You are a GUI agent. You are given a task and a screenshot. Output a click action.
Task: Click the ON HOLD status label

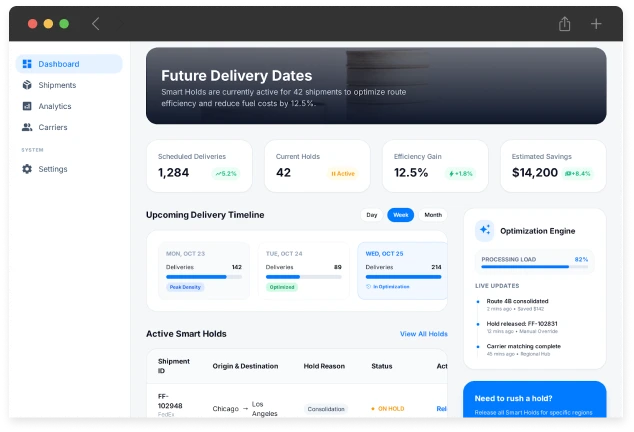[388, 409]
